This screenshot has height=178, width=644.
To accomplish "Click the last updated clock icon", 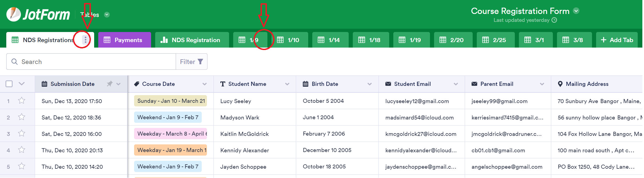I will point(555,20).
